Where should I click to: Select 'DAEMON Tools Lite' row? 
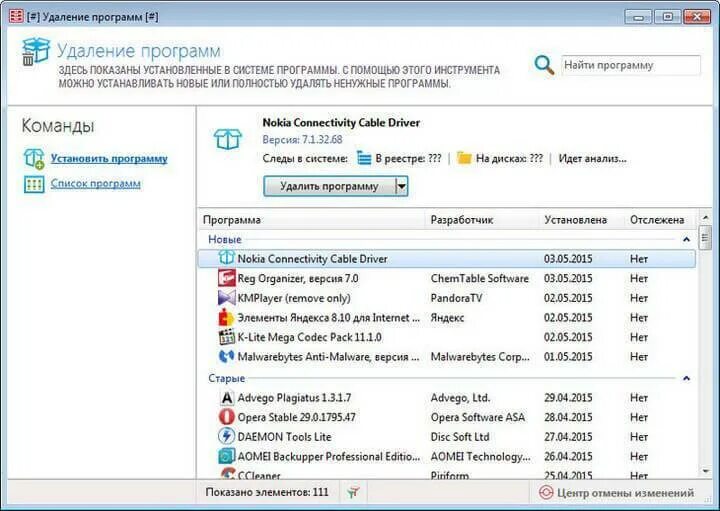coord(446,437)
